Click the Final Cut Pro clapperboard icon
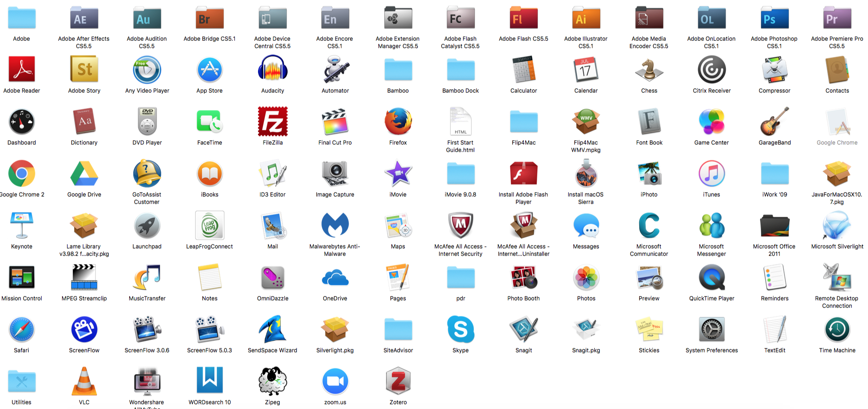The height and width of the screenshot is (409, 868). (335, 121)
